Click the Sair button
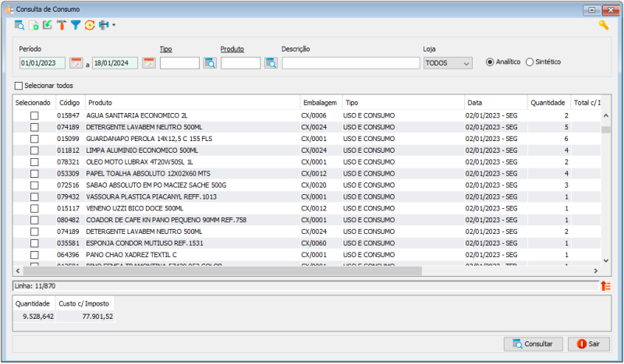 589,344
